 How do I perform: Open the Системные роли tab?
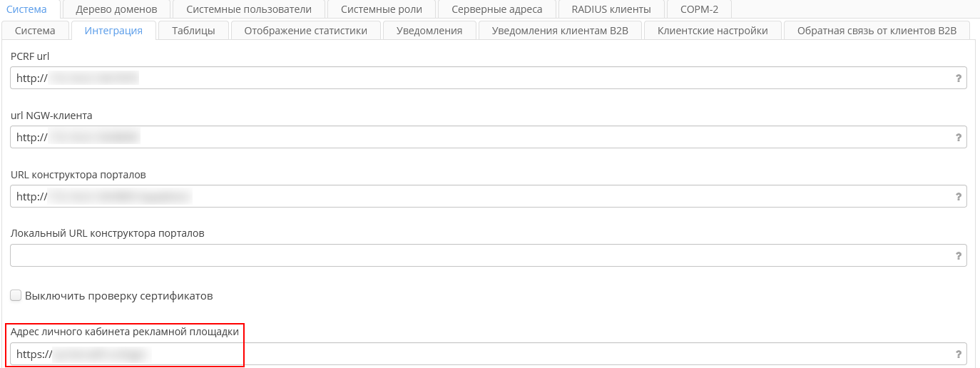[x=382, y=9]
